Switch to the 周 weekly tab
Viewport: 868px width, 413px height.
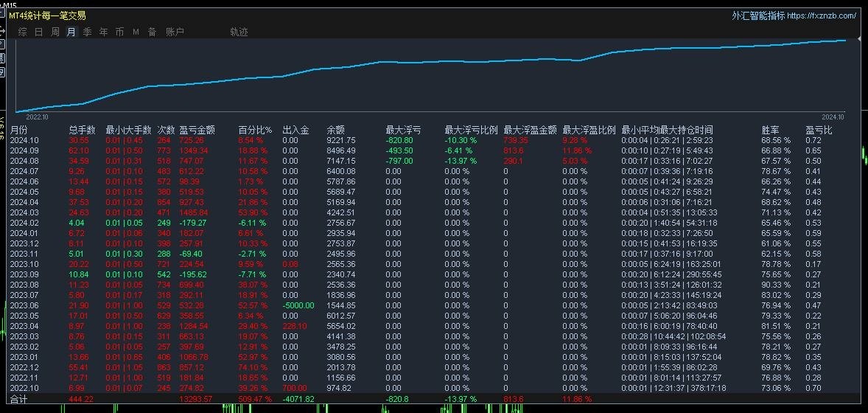click(x=55, y=32)
